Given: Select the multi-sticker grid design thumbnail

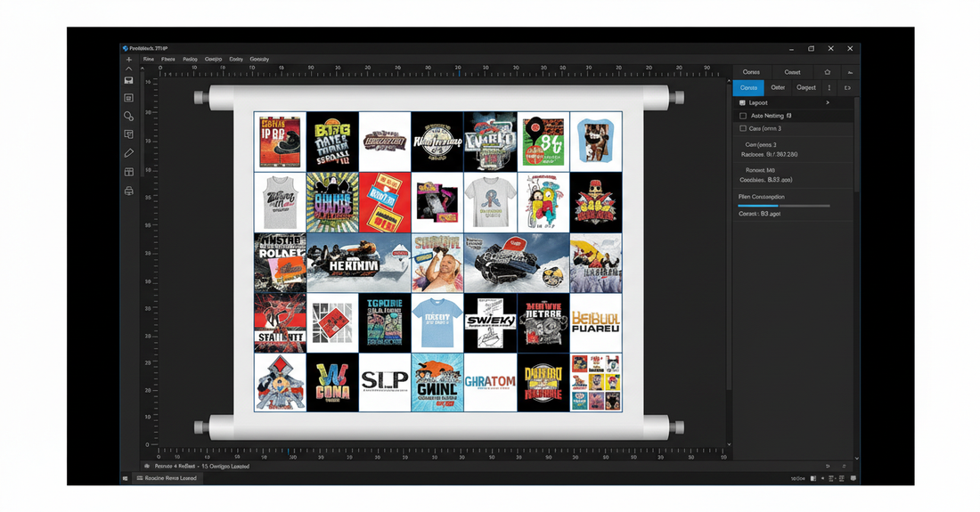Looking at the screenshot, I should tap(596, 382).
